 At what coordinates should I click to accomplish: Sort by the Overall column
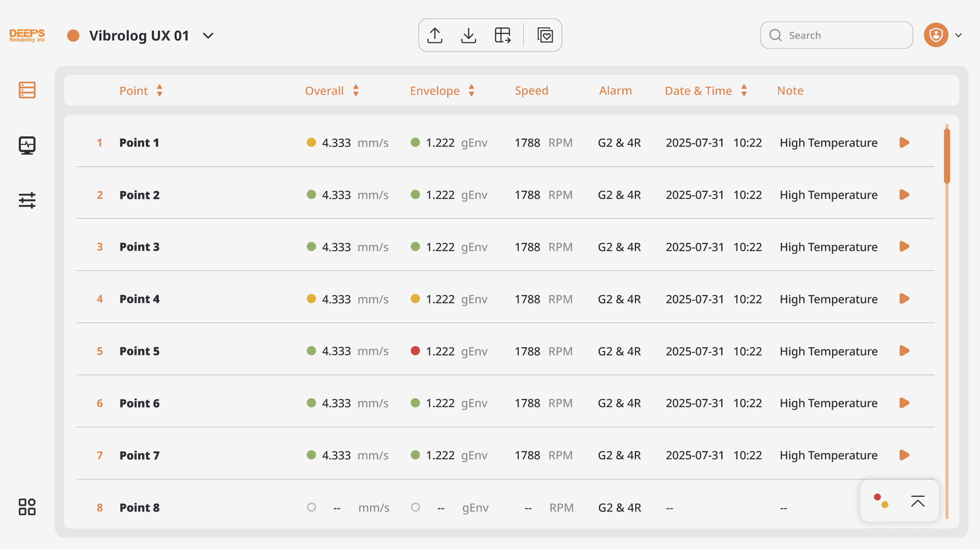click(356, 91)
